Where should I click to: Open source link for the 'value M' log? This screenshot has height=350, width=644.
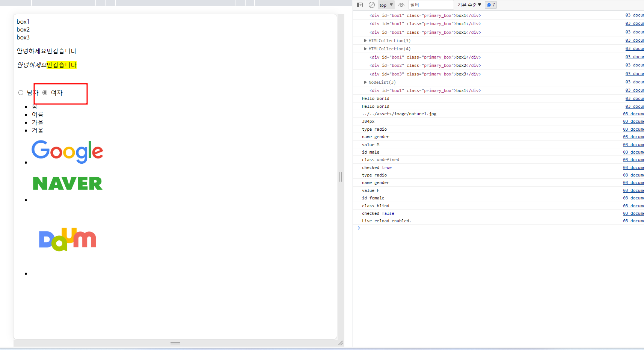633,145
